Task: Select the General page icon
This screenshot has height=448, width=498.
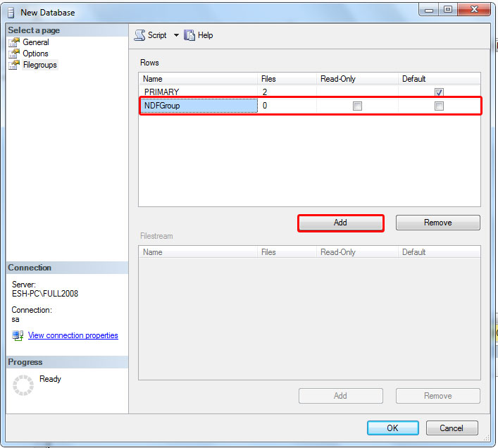Action: click(x=14, y=42)
